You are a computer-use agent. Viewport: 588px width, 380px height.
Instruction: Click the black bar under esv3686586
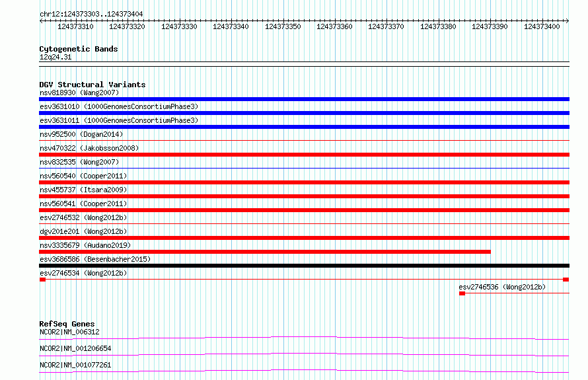(x=304, y=266)
